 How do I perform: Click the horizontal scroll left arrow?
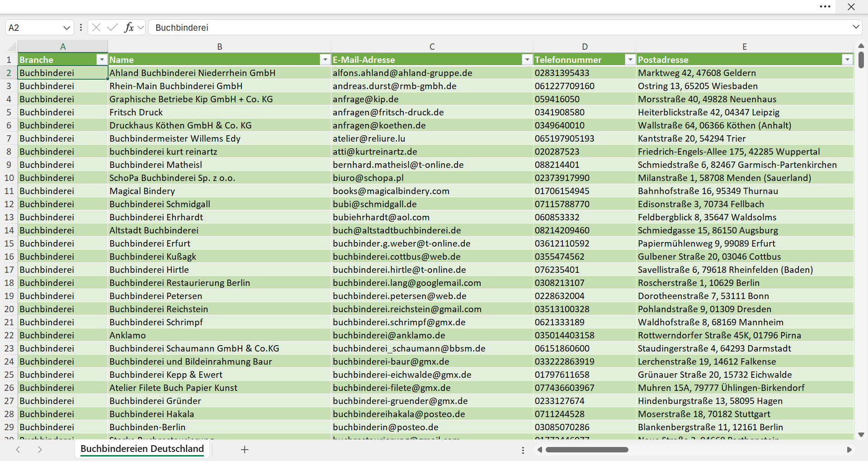click(539, 450)
